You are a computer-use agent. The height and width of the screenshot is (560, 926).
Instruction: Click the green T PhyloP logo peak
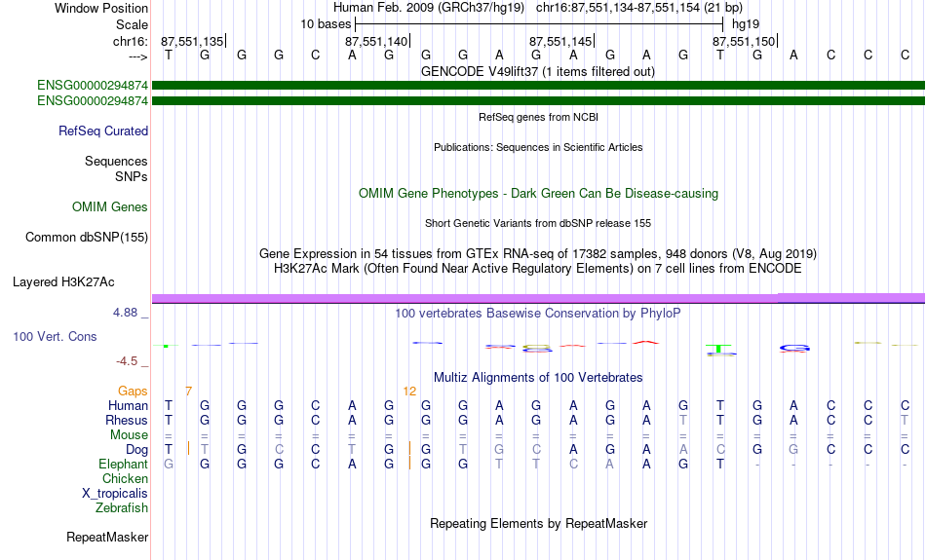718,350
